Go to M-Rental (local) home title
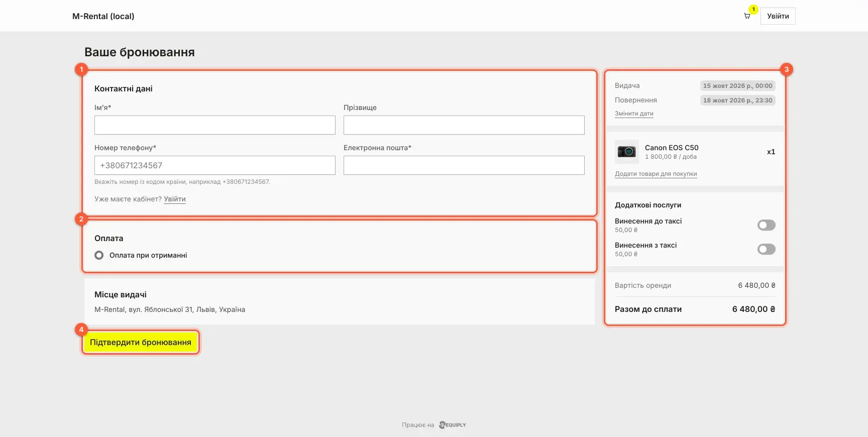Screen dimensions: 868x437 click(x=103, y=16)
